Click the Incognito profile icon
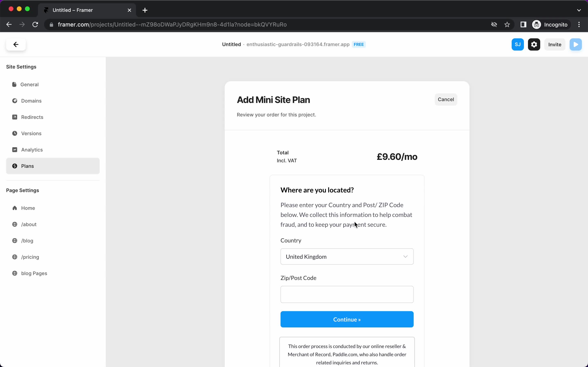 pos(536,24)
